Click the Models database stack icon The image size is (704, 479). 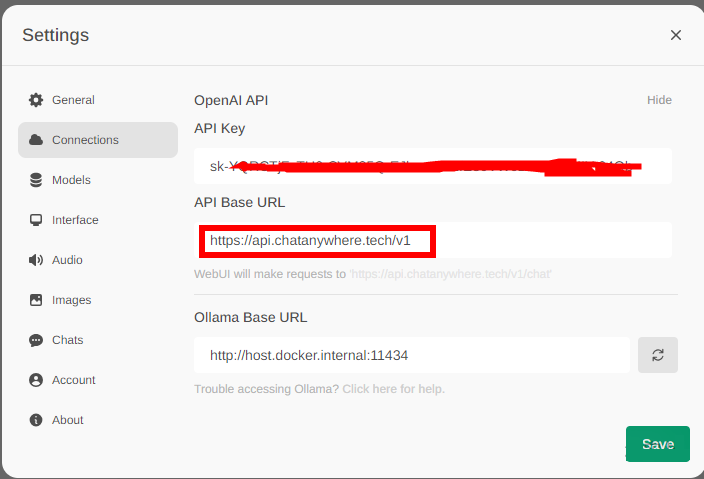click(x=36, y=180)
